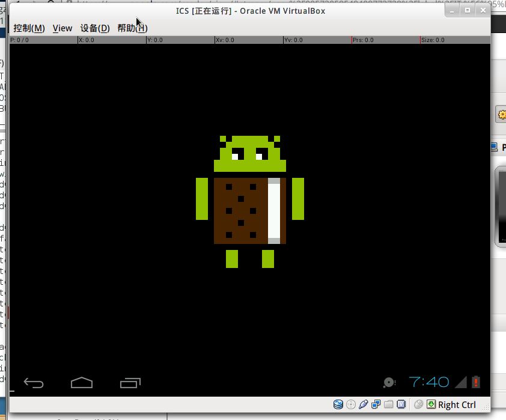Click the shared folders status icon
Viewport: 506px width, 420px height.
pyautogui.click(x=389, y=404)
